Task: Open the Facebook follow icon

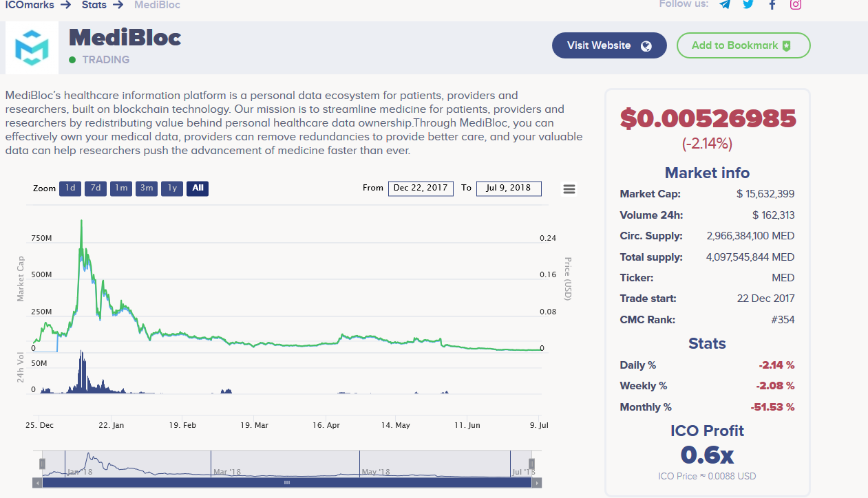Action: tap(772, 5)
